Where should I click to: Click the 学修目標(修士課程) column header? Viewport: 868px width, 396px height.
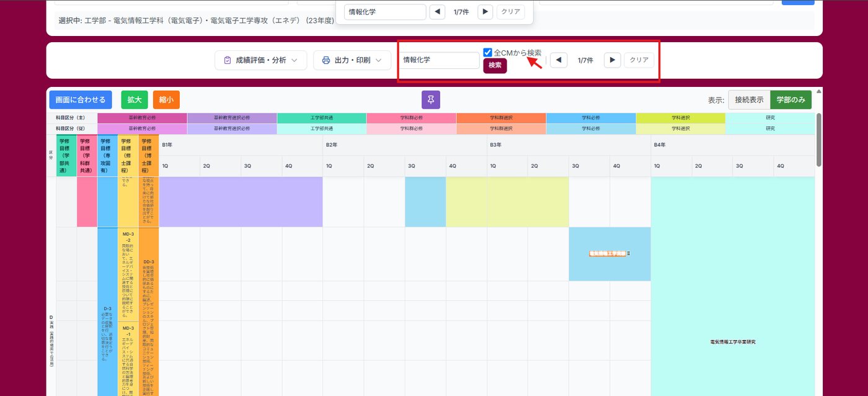click(x=128, y=155)
